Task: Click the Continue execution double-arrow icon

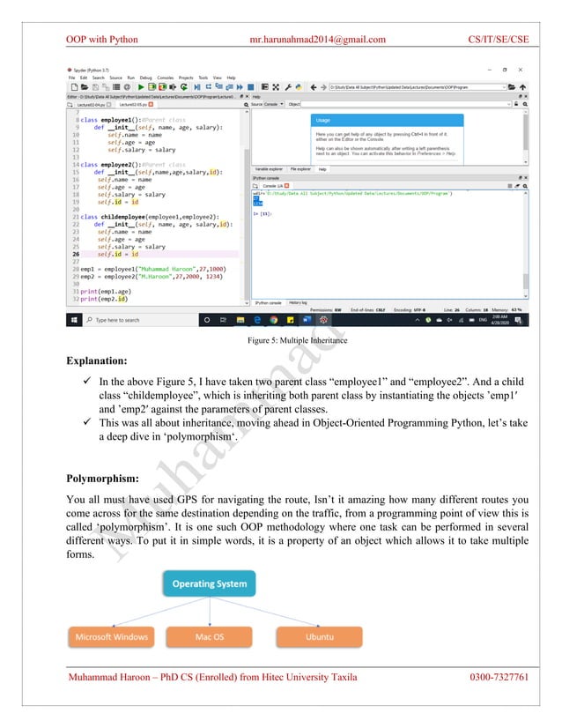Action: point(240,87)
